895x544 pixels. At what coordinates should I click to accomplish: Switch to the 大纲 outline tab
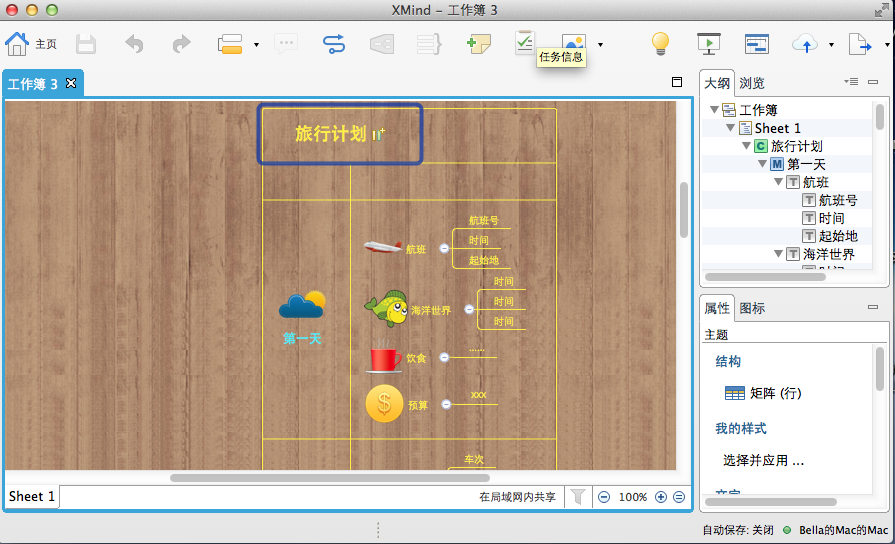pyautogui.click(x=717, y=83)
